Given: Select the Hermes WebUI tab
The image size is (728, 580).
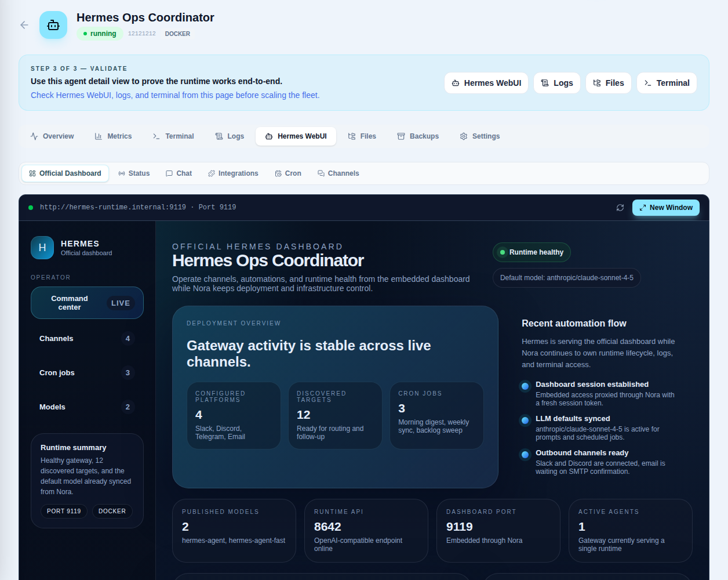Looking at the screenshot, I should 296,136.
